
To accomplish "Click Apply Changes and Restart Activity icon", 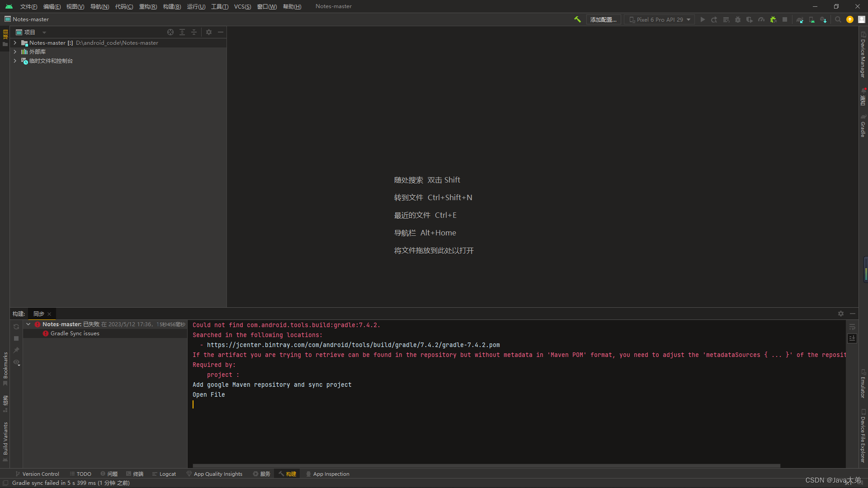I will (714, 19).
